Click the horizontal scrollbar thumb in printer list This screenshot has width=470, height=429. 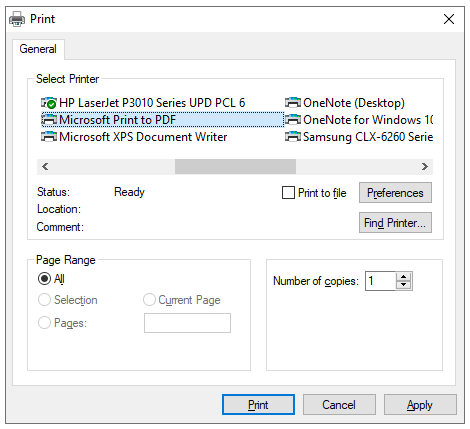click(x=235, y=166)
